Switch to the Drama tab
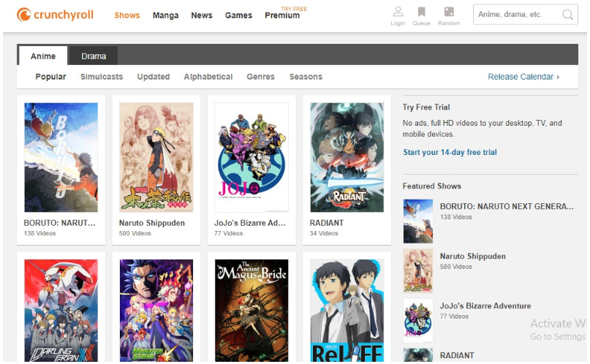Viewport: 590px width, 364px height. point(94,56)
